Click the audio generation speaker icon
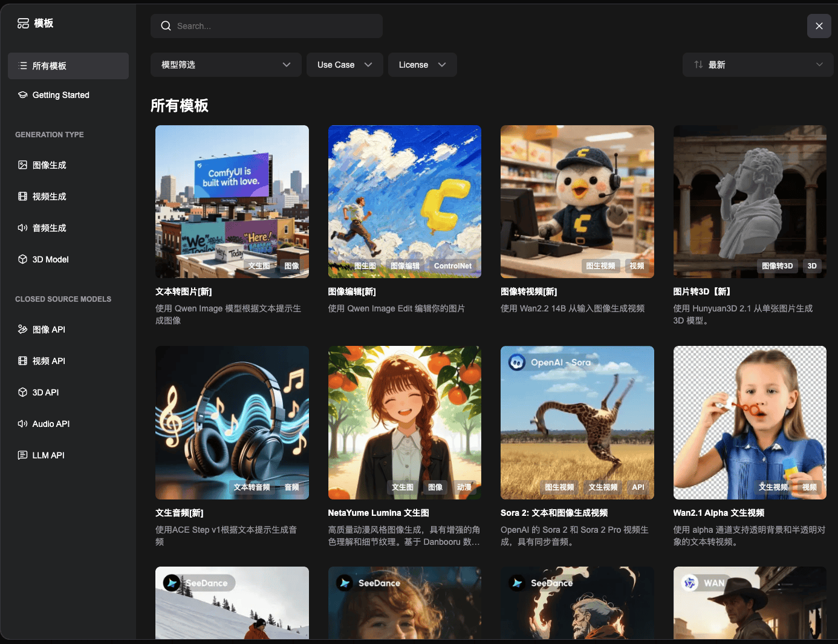Screen dimensions: 838x644 point(22,228)
